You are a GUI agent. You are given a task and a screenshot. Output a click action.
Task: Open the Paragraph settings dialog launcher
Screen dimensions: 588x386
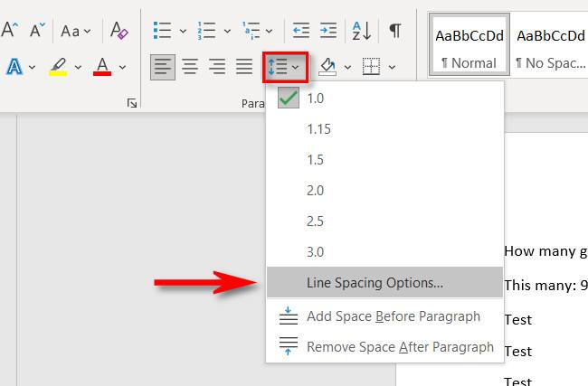(x=132, y=104)
